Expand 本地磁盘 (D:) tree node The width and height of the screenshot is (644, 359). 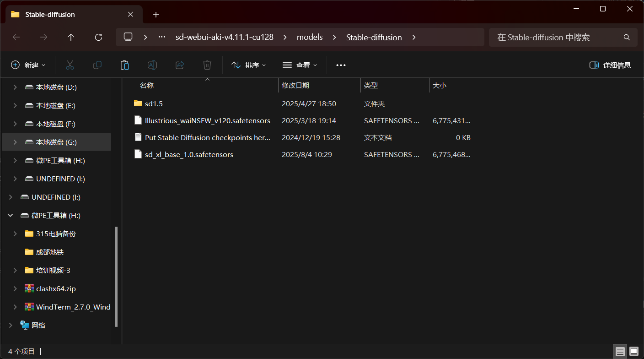click(15, 87)
